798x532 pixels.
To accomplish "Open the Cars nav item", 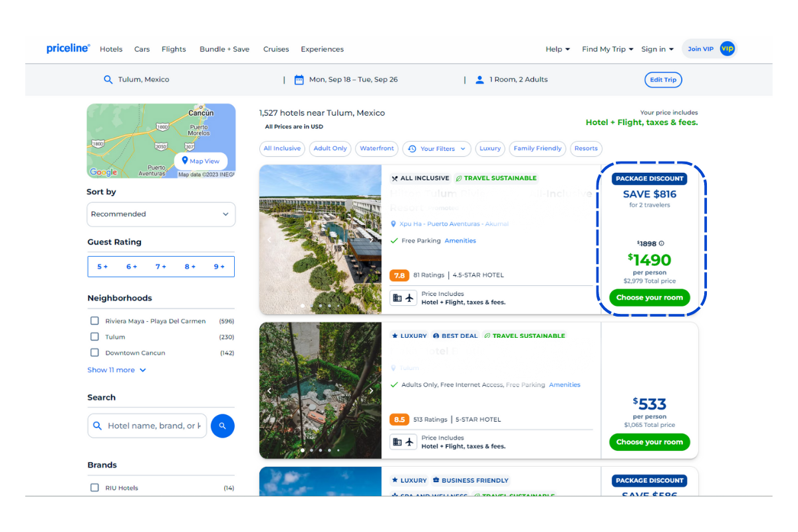I will [x=142, y=49].
